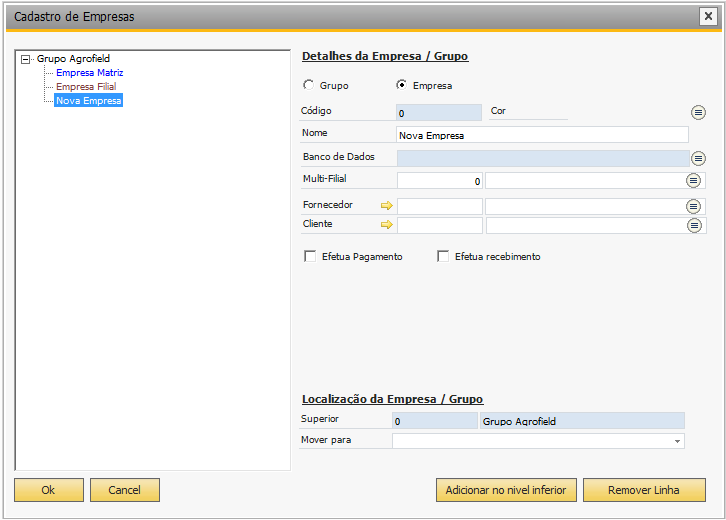Open the Banco de Dados selection icon

[x=698, y=158]
